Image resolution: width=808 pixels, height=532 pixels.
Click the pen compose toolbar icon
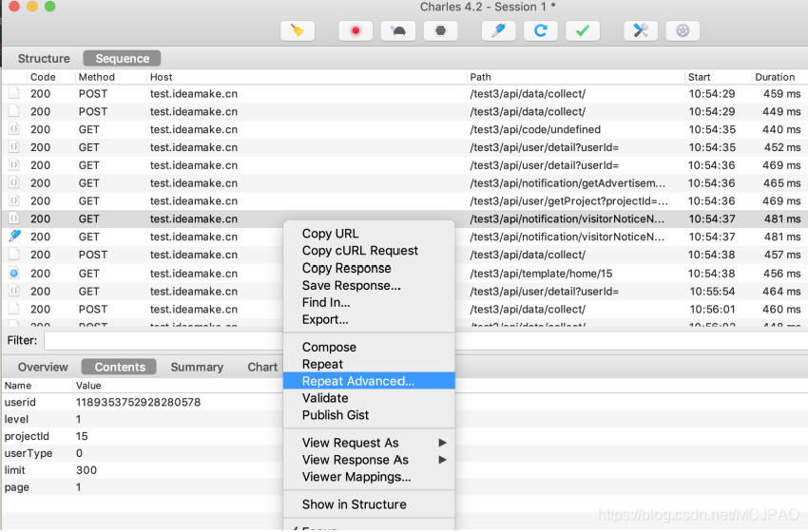(x=498, y=31)
